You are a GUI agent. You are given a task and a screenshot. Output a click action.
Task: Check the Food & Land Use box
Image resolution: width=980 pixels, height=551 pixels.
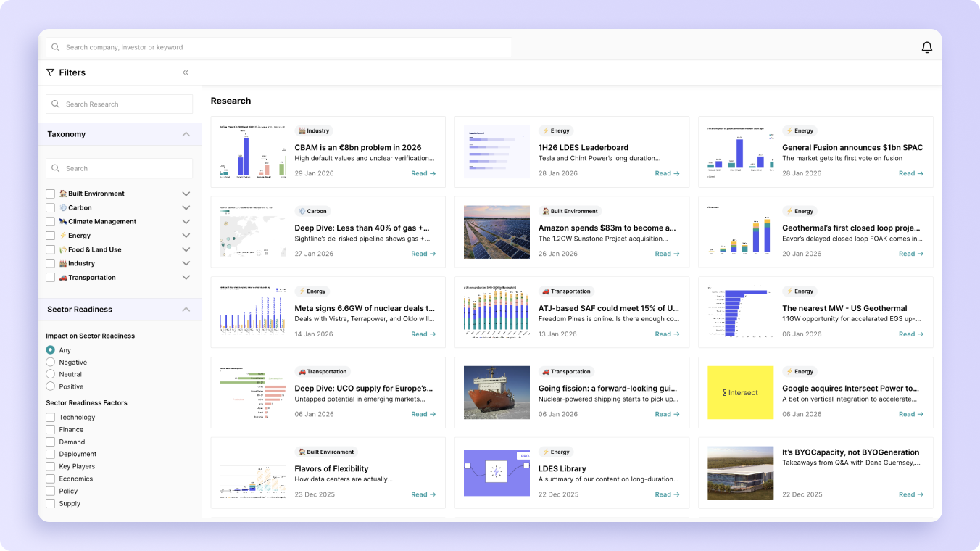(51, 250)
